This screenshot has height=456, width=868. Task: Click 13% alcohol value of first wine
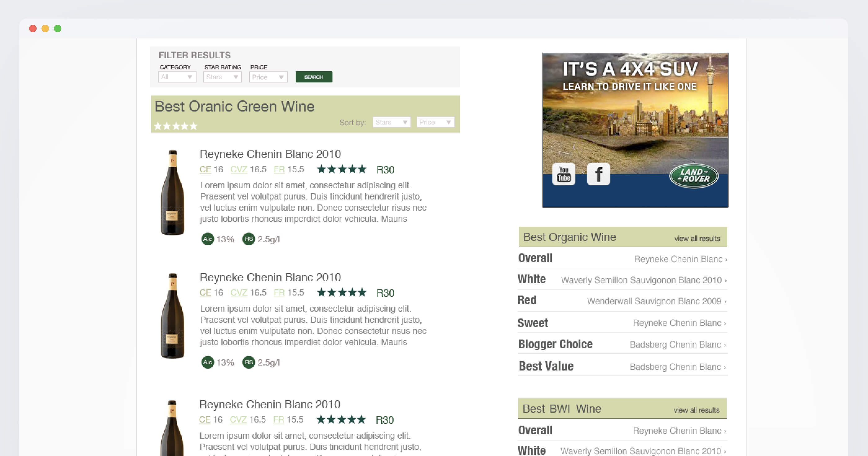pos(225,239)
